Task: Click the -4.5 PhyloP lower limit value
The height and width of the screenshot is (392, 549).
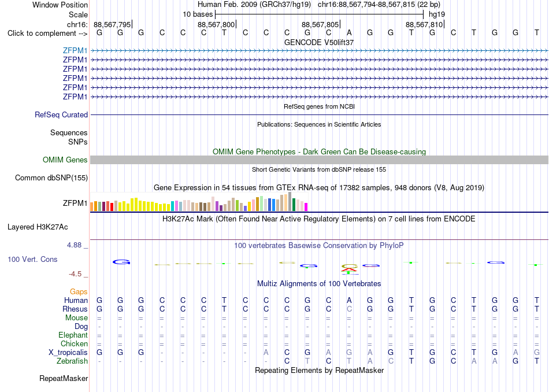Action: coord(75,274)
